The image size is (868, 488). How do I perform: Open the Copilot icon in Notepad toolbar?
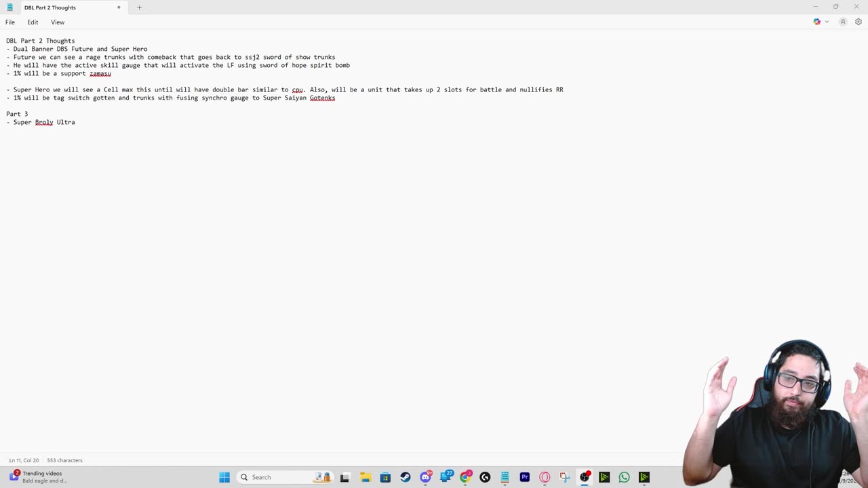[x=817, y=22]
